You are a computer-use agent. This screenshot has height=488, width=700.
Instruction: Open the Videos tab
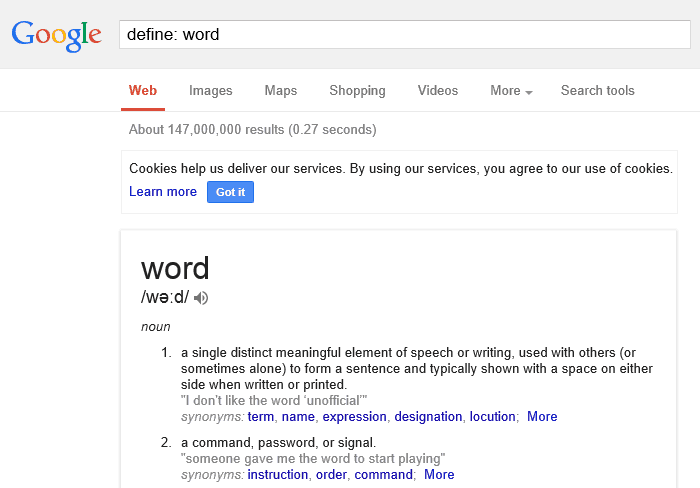(x=438, y=91)
